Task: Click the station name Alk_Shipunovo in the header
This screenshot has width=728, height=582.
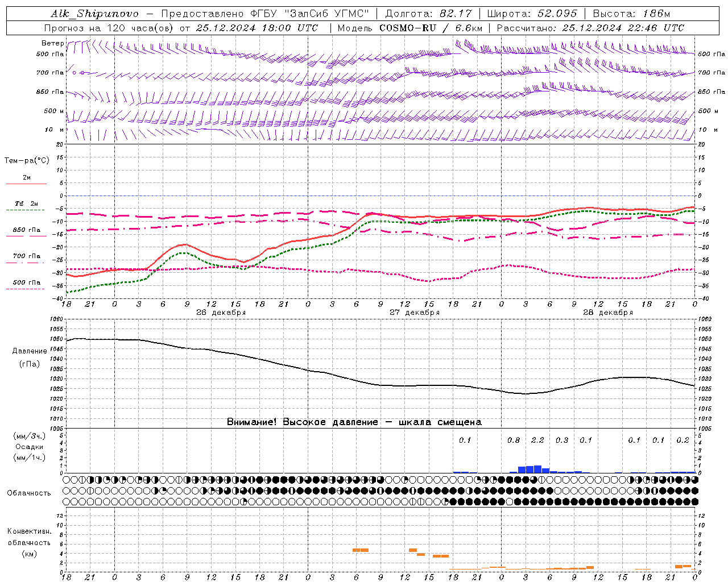Action: [x=94, y=14]
